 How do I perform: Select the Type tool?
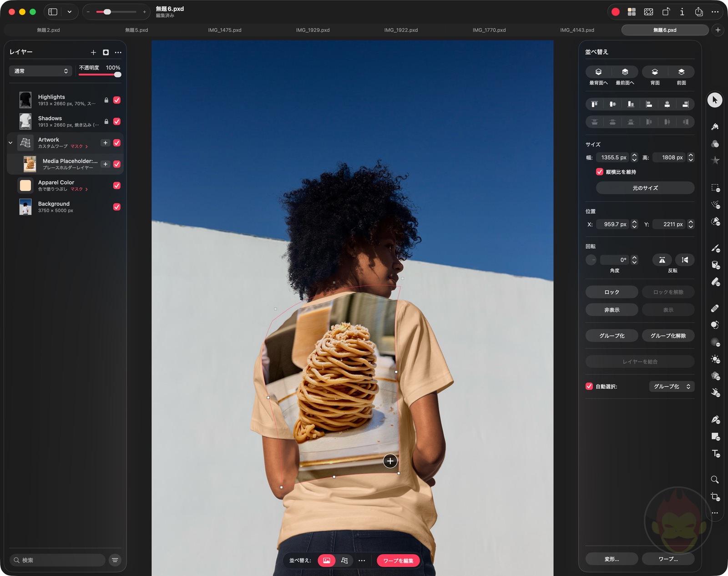[x=714, y=453]
